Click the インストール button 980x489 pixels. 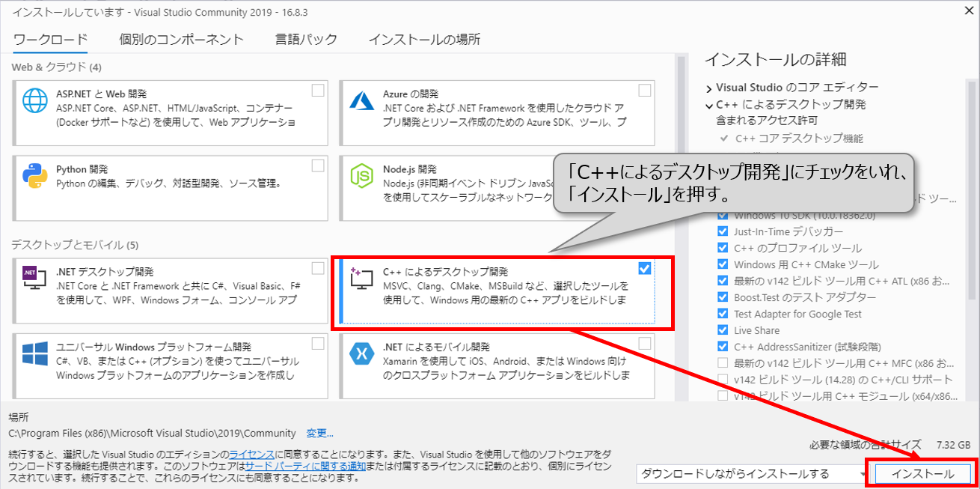click(x=923, y=474)
